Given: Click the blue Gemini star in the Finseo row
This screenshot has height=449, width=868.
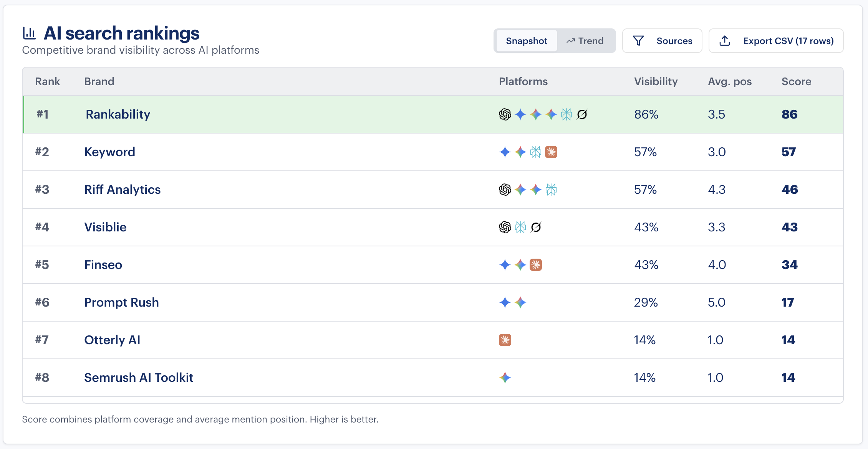Looking at the screenshot, I should pos(505,265).
